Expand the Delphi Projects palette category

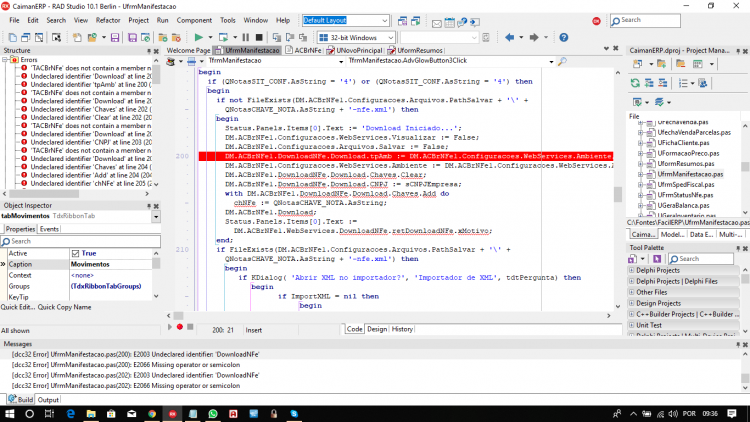coord(631,270)
